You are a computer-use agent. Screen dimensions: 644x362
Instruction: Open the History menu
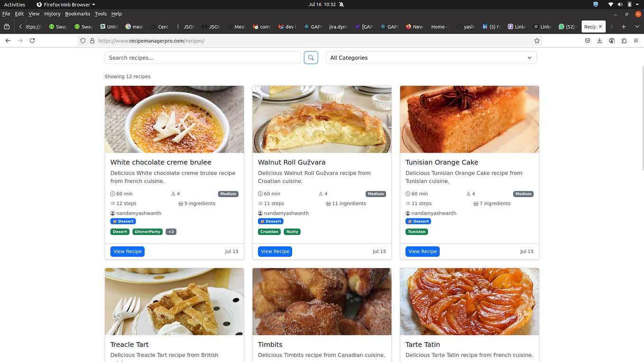pyautogui.click(x=52, y=14)
